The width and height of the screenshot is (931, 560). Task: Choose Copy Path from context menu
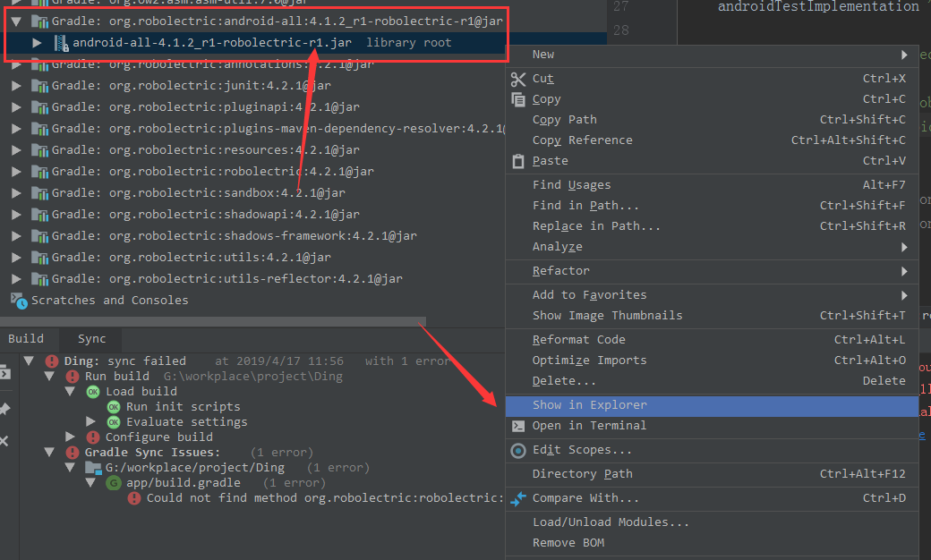pyautogui.click(x=712, y=120)
